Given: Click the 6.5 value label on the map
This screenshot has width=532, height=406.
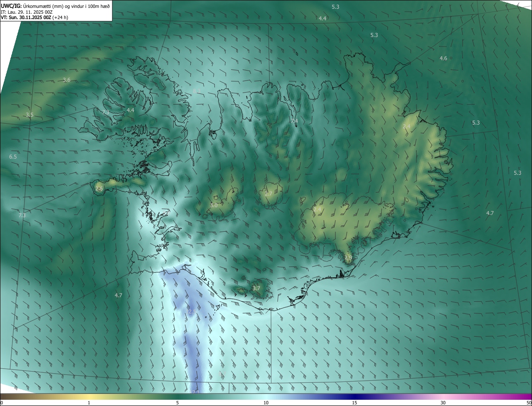Looking at the screenshot, I should point(13,157).
